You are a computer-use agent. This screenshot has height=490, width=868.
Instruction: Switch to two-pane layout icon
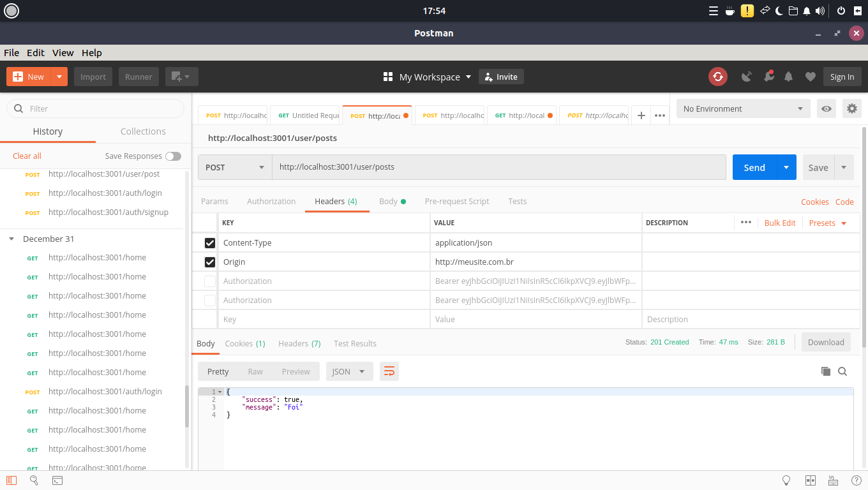[811, 480]
